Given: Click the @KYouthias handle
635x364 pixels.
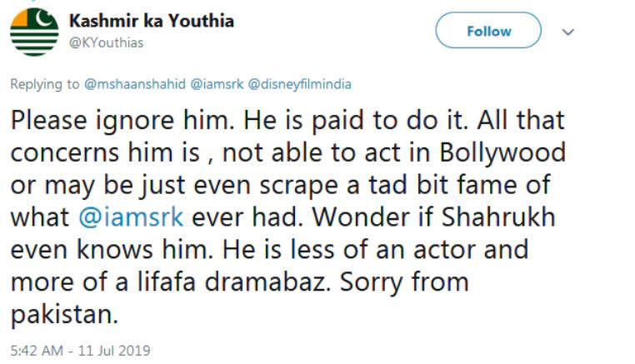Looking at the screenshot, I should point(102,42).
